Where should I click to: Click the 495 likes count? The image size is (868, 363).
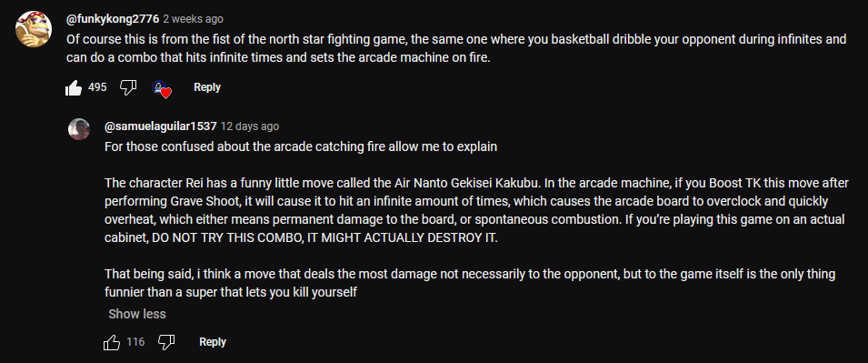pos(97,87)
